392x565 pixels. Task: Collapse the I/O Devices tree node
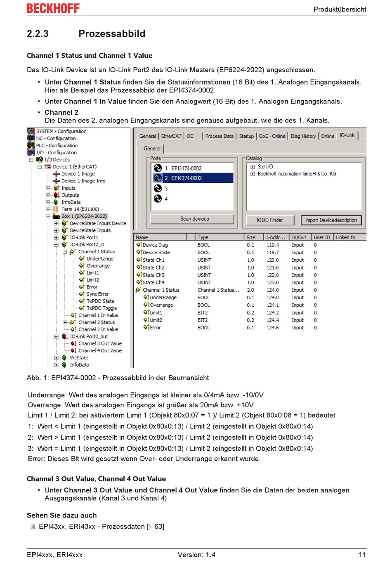(31, 160)
